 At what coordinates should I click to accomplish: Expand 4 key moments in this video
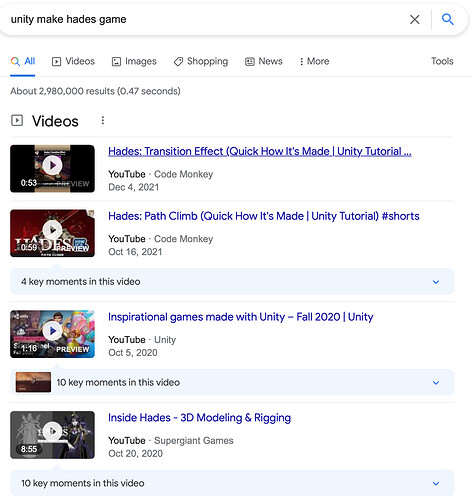pos(232,281)
